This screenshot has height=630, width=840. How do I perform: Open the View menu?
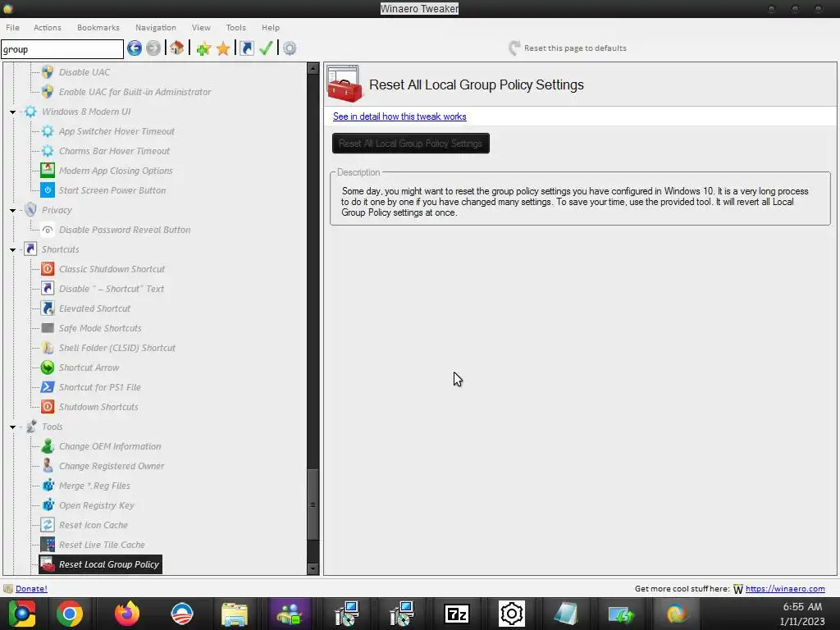coord(202,27)
